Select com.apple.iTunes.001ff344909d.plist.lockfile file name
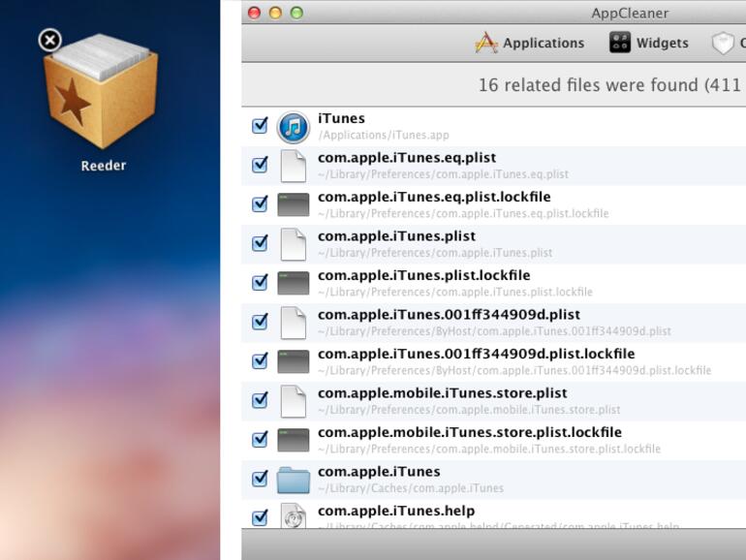 point(477,355)
